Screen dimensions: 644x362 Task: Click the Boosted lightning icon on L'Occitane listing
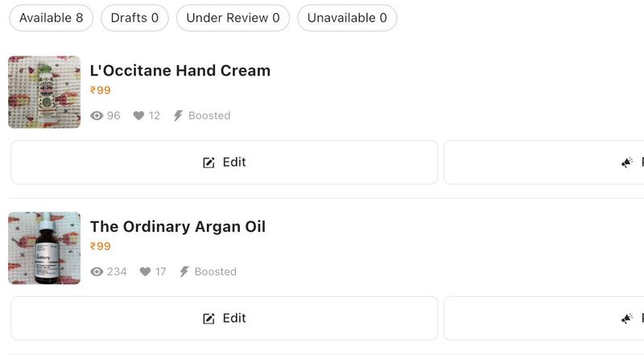click(179, 116)
